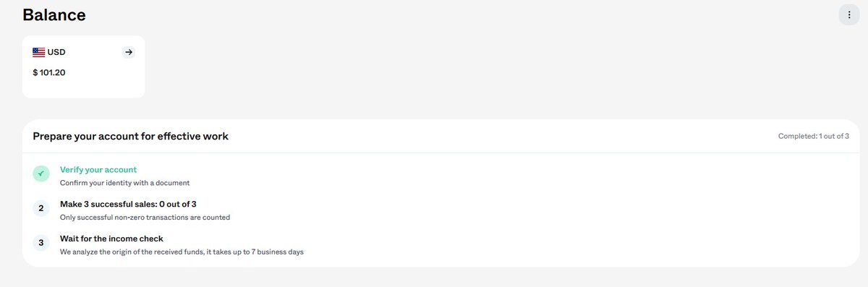Click Completed: 1 out of 3 progress label
The image size is (868, 287).
(814, 136)
